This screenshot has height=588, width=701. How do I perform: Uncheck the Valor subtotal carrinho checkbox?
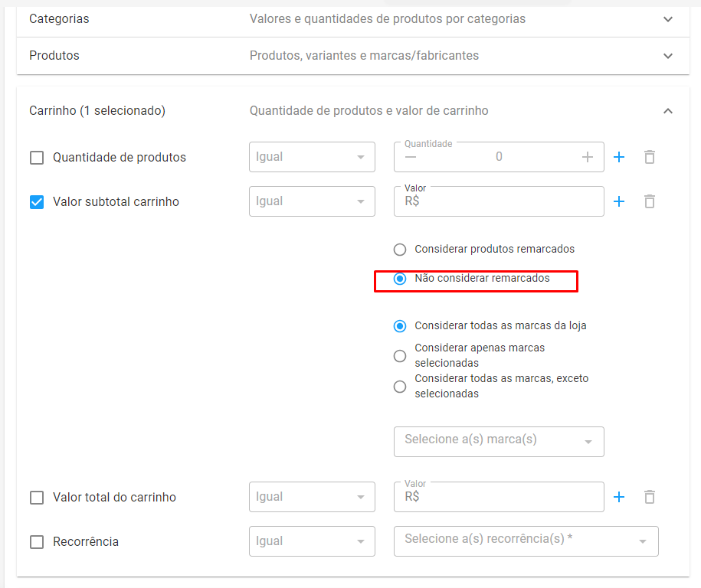37,202
